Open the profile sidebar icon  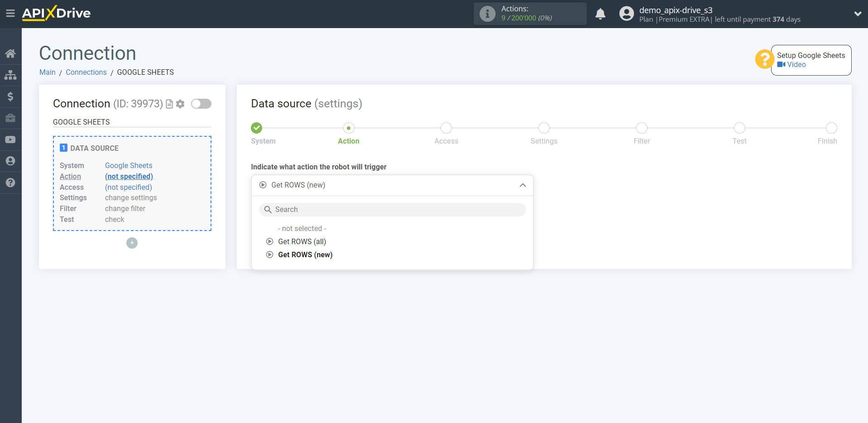click(x=10, y=161)
